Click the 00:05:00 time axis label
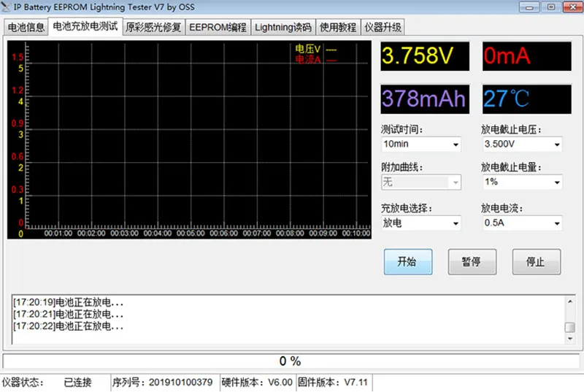 click(191, 234)
